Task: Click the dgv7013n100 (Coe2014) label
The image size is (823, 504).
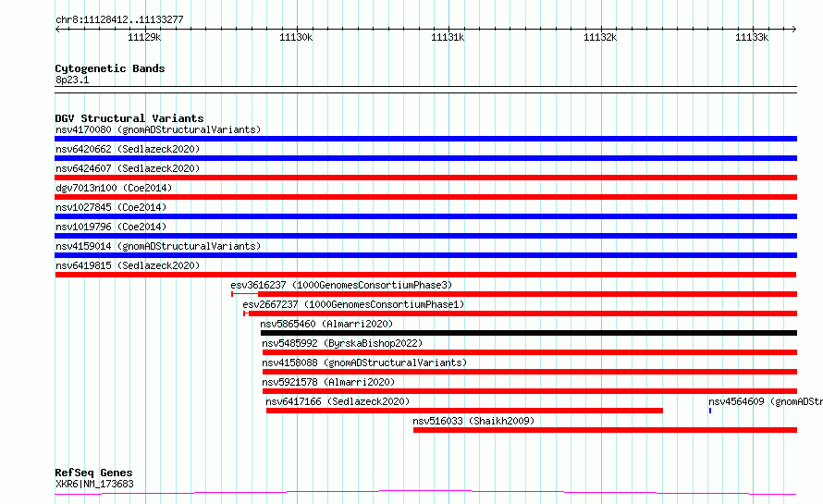Action: pyautogui.click(x=114, y=188)
